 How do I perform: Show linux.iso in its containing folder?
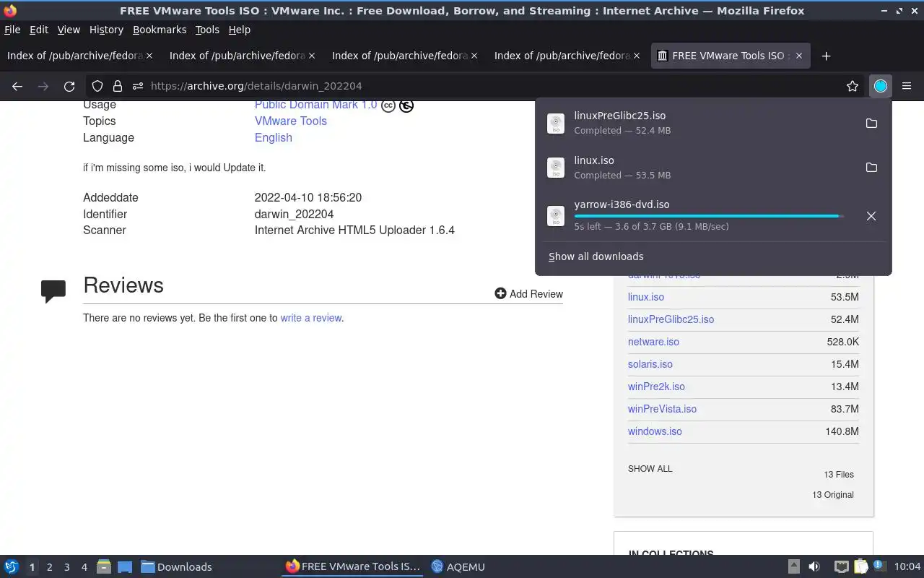pos(871,168)
